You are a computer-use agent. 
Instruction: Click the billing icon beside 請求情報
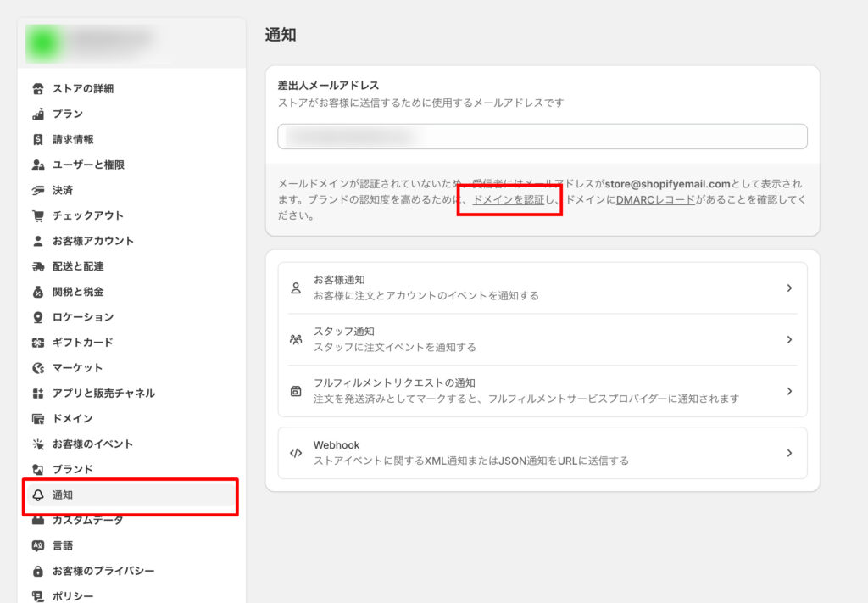click(37, 139)
